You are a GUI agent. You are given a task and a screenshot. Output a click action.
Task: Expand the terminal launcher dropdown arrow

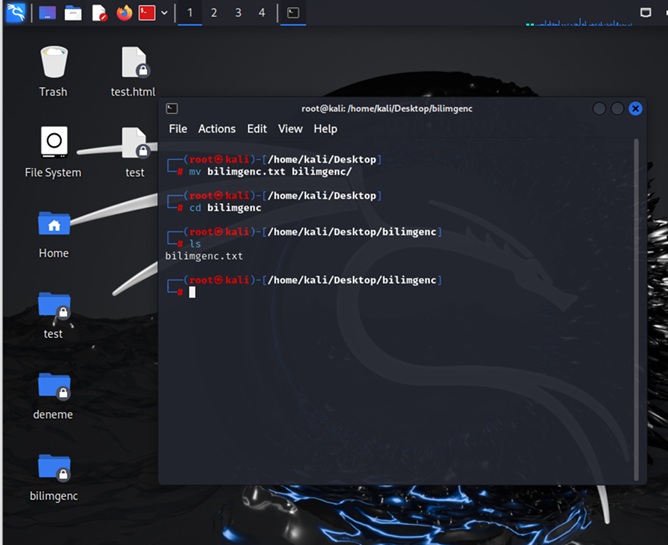point(164,13)
